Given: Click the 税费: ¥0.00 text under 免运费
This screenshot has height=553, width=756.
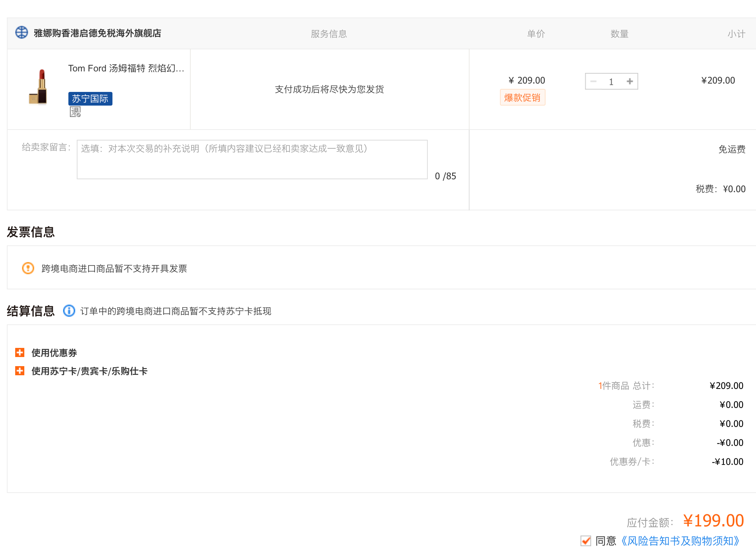Looking at the screenshot, I should point(721,189).
